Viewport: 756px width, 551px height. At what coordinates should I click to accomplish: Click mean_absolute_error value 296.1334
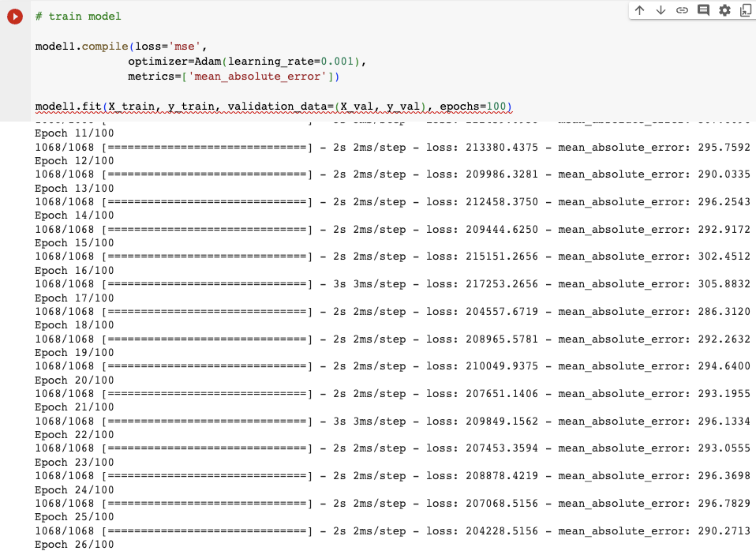click(724, 422)
